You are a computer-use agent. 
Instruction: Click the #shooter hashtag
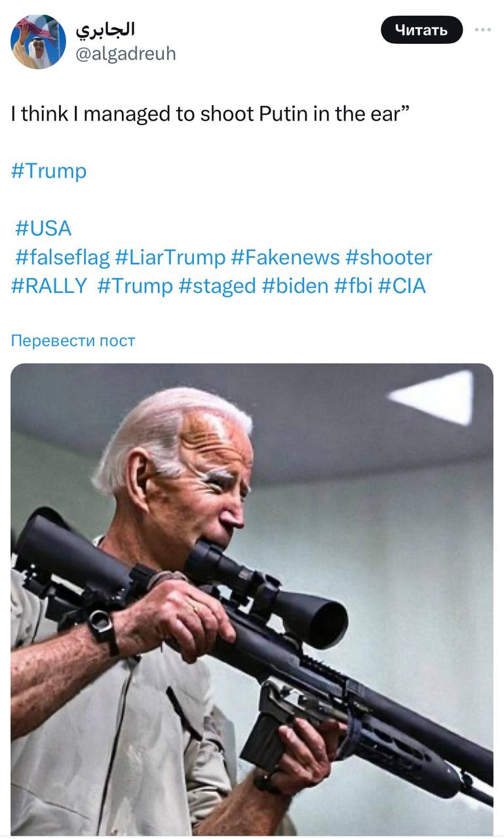(389, 258)
